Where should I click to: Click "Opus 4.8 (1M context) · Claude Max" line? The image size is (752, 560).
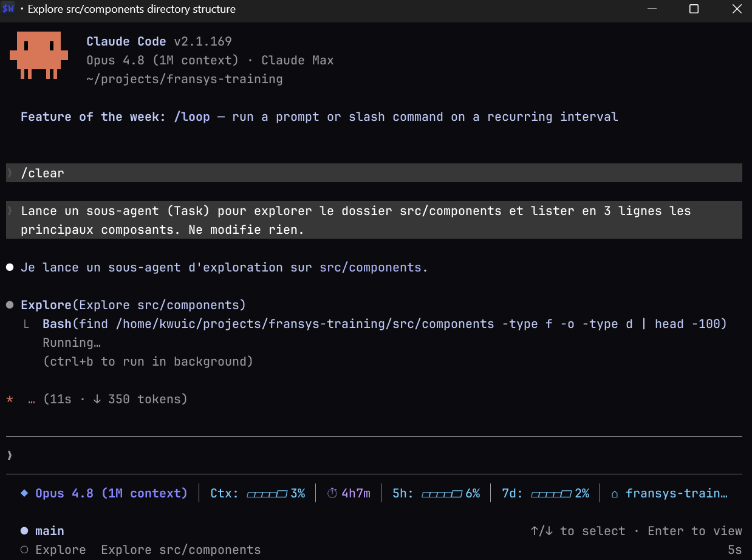pos(210,61)
